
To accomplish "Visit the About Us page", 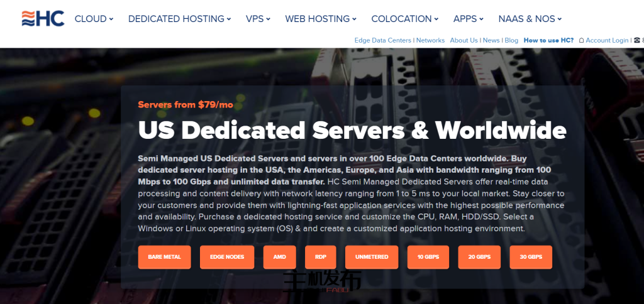I will [464, 40].
